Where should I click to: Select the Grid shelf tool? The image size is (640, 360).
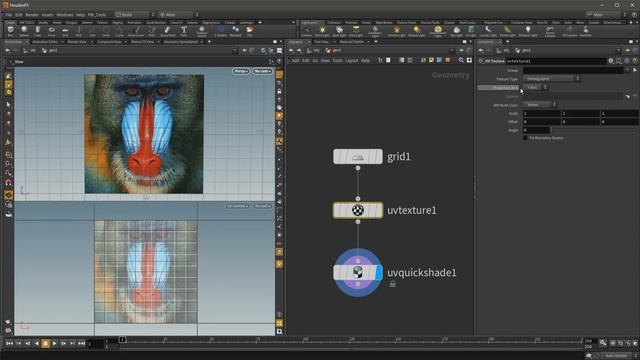pyautogui.click(x=65, y=31)
